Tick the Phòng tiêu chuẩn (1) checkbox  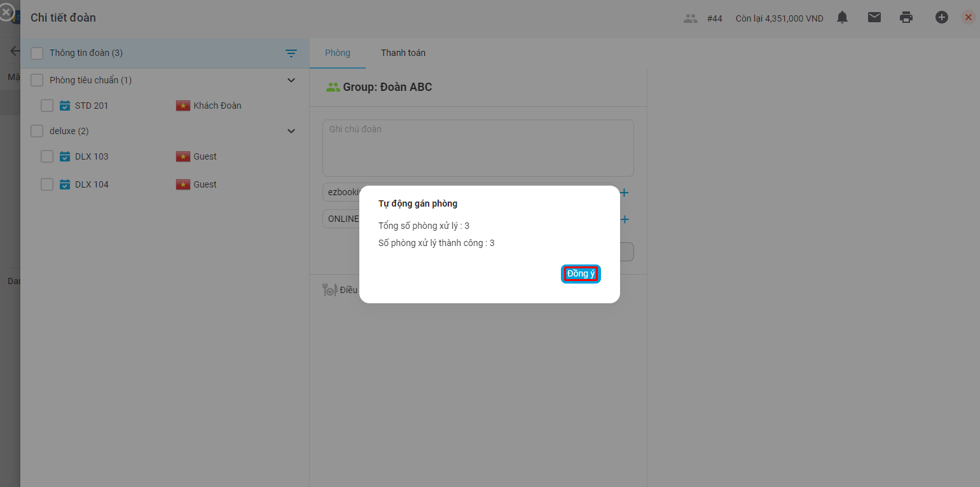37,80
